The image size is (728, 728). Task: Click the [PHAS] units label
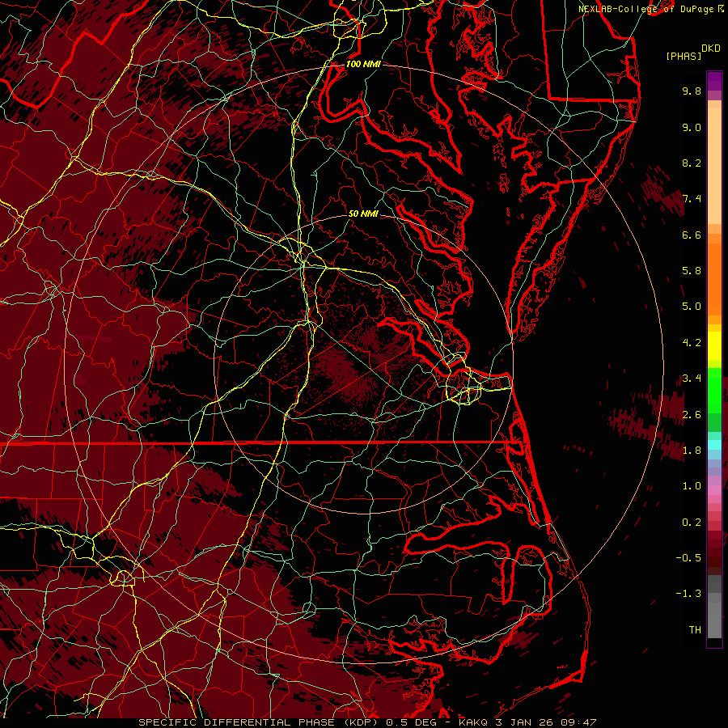(x=684, y=56)
